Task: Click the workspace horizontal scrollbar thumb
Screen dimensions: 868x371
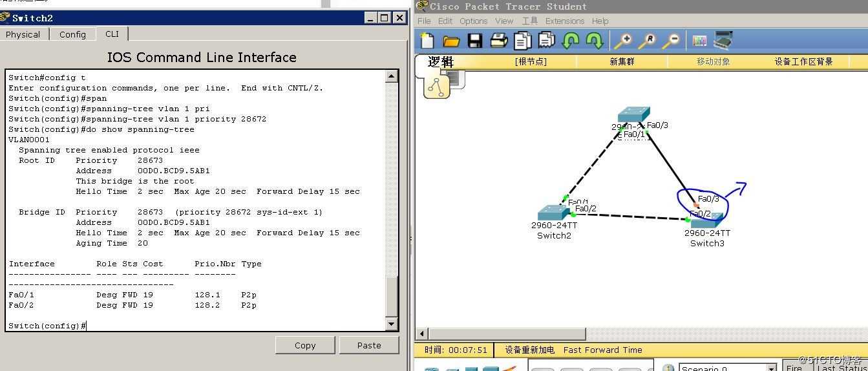Action: click(x=507, y=334)
